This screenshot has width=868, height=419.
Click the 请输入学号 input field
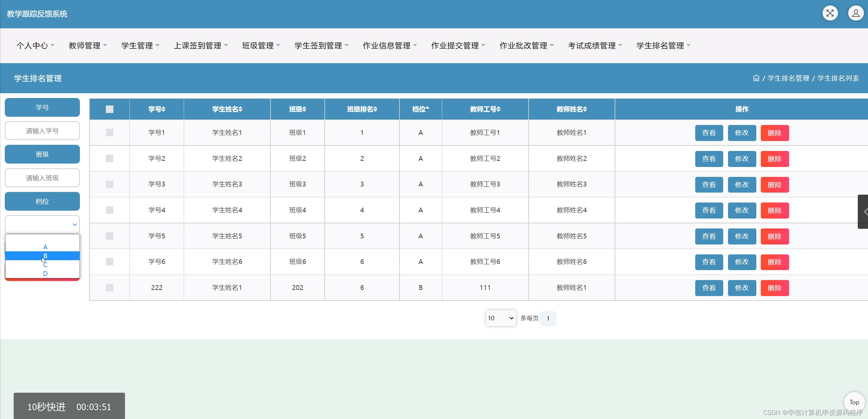click(42, 131)
